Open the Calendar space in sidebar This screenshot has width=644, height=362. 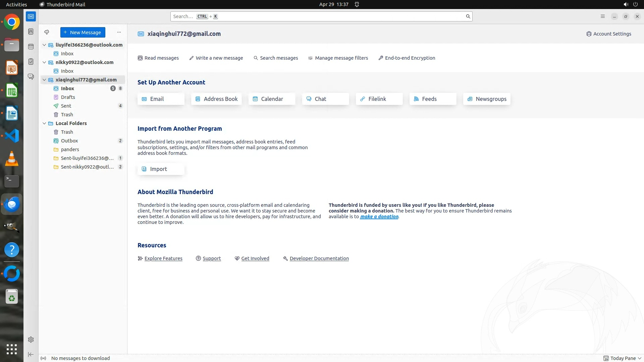31,47
